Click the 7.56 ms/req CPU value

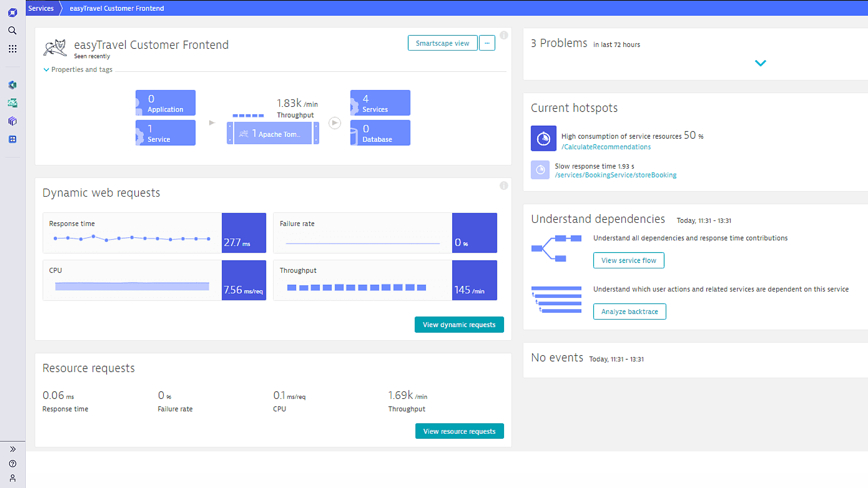pyautogui.click(x=243, y=290)
